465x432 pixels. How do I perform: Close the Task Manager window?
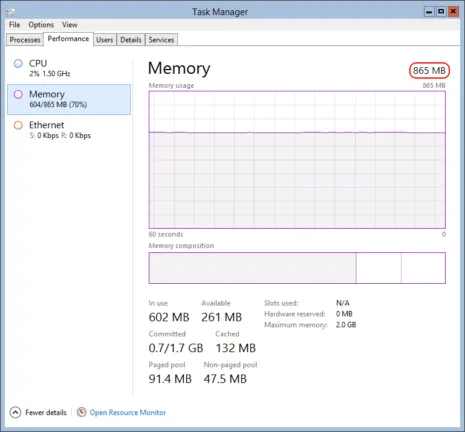pos(453,12)
